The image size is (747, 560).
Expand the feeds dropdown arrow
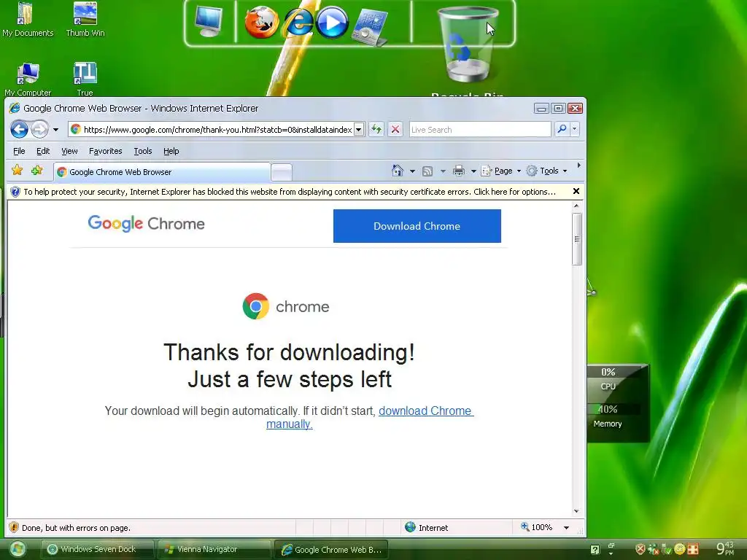[443, 171]
